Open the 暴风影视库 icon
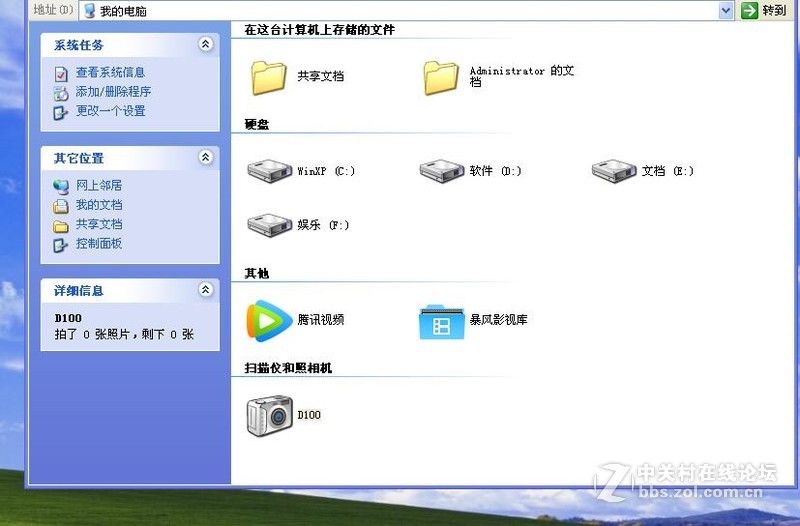800x526 pixels. 441,322
